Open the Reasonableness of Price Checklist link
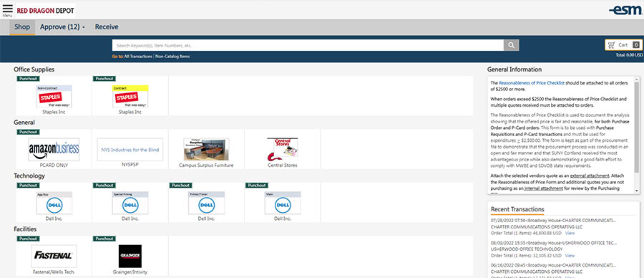The height and width of the screenshot is (278, 644). click(x=532, y=82)
